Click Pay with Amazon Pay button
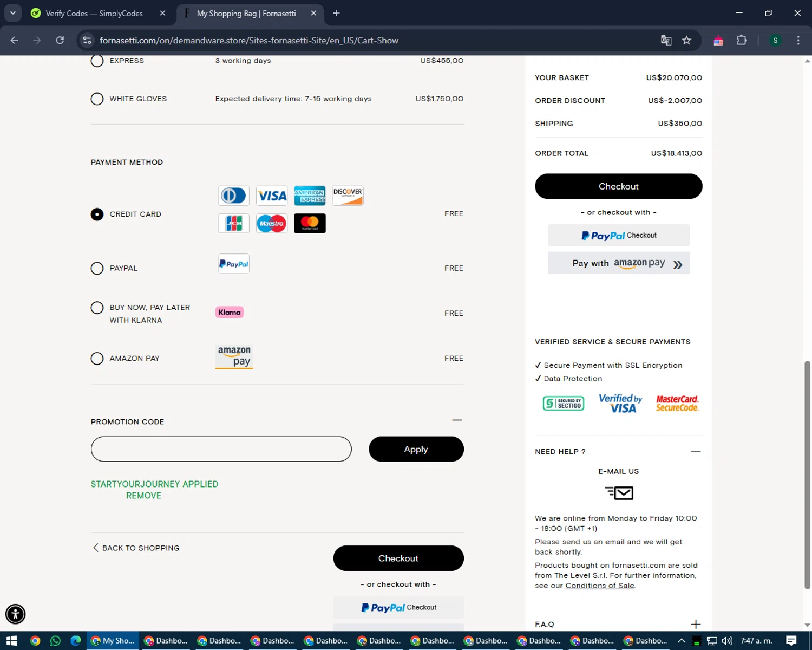Image resolution: width=812 pixels, height=650 pixels. [618, 263]
